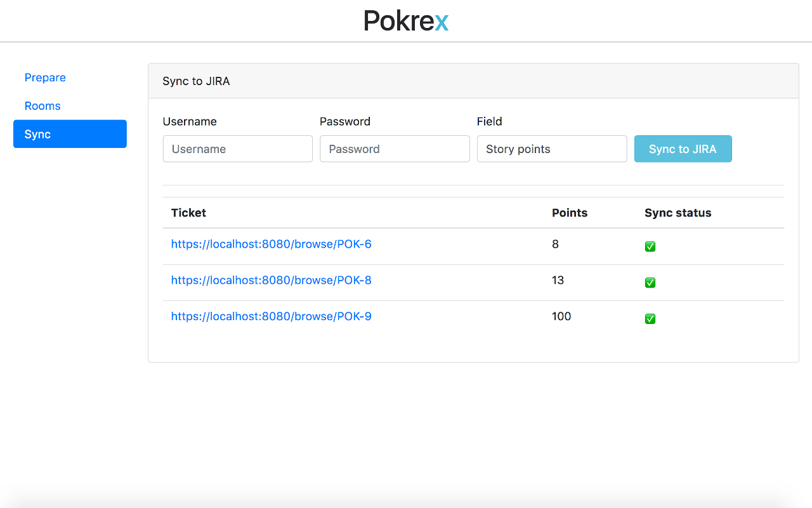Click the Pokrex logo title

[406, 21]
